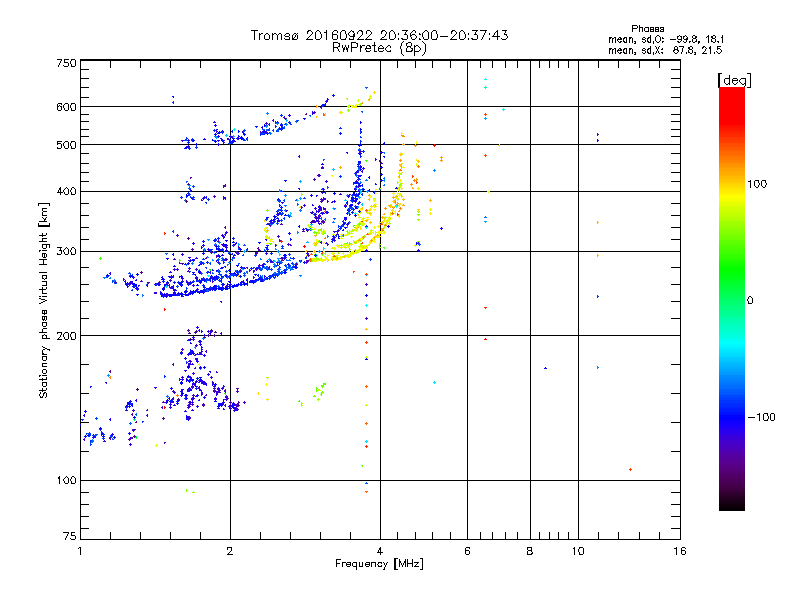Click the plot title 'Tromsø 20160922 20:36:00-20:37:43'
Image resolution: width=800 pixels, height=600 pixels.
point(379,35)
